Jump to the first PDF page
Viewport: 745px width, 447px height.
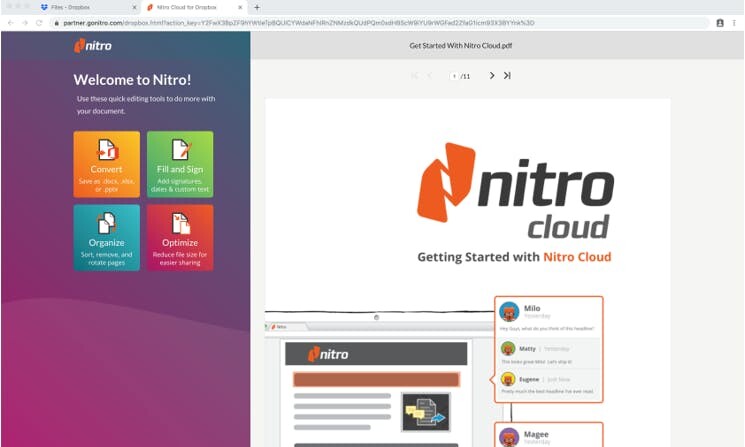point(415,76)
